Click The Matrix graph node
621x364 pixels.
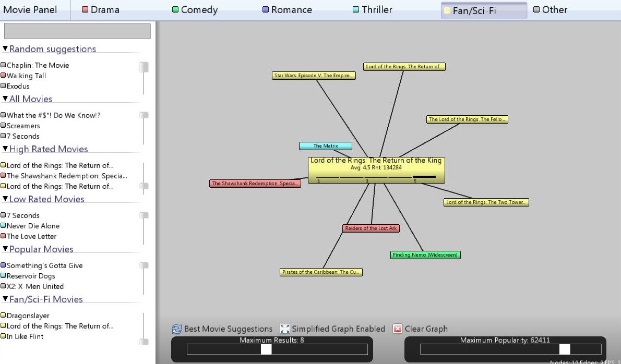pos(326,146)
